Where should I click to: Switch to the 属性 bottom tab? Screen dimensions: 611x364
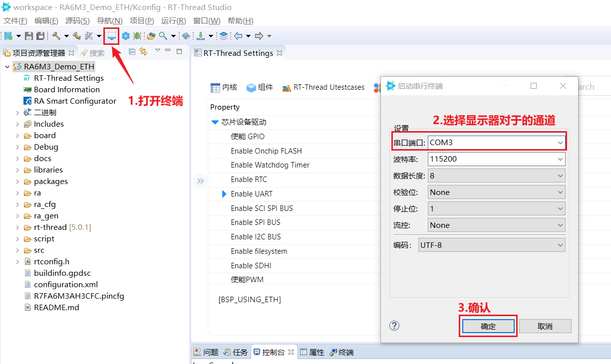click(312, 352)
